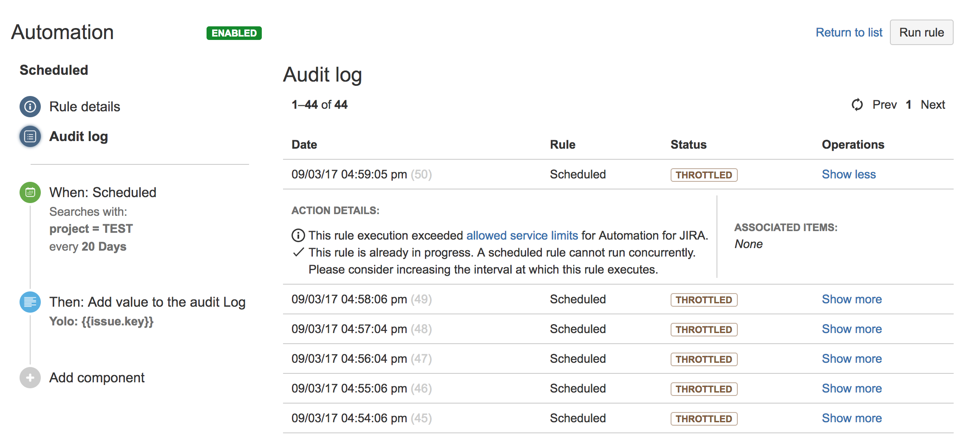Select the green Scheduled trigger calendar icon

30,192
